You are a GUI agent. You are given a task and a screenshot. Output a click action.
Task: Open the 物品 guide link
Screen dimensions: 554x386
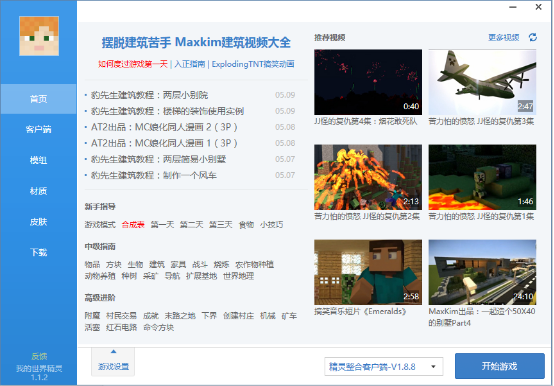tap(92, 265)
